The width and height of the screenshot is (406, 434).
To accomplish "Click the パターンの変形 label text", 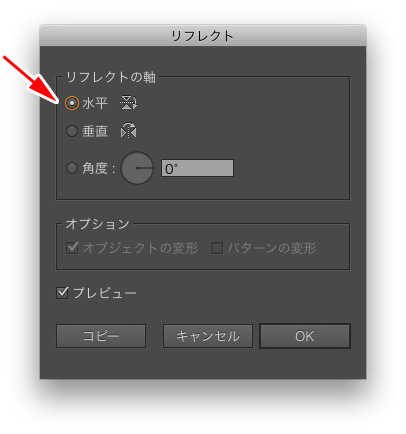I will [x=272, y=248].
